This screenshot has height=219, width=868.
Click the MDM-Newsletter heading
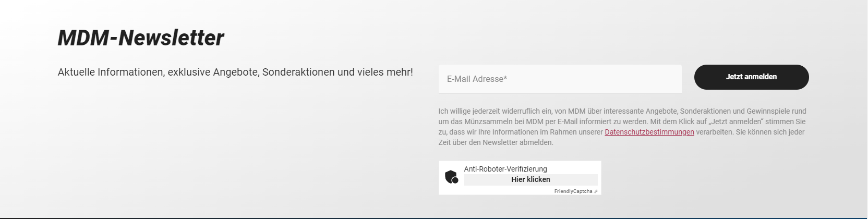pos(141,38)
